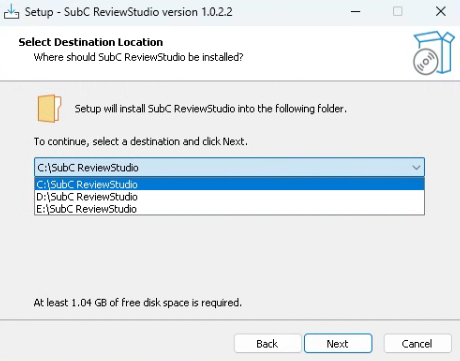460x361 pixels.
Task: Click the 'Select Destination Location' heading
Action: pos(91,42)
